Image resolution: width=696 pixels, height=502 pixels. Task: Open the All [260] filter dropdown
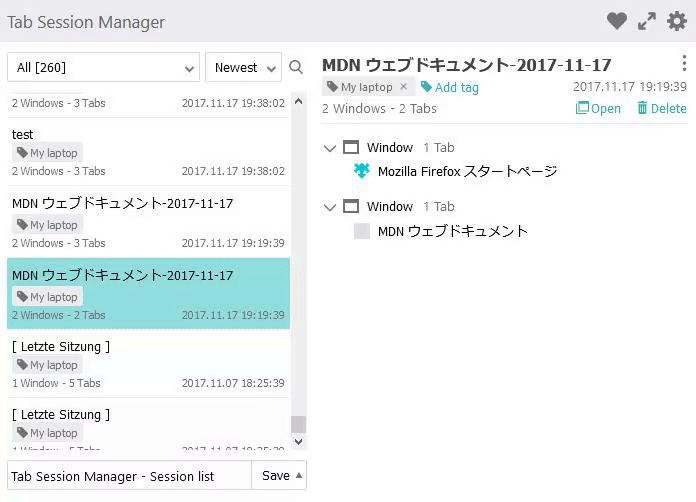tap(103, 67)
